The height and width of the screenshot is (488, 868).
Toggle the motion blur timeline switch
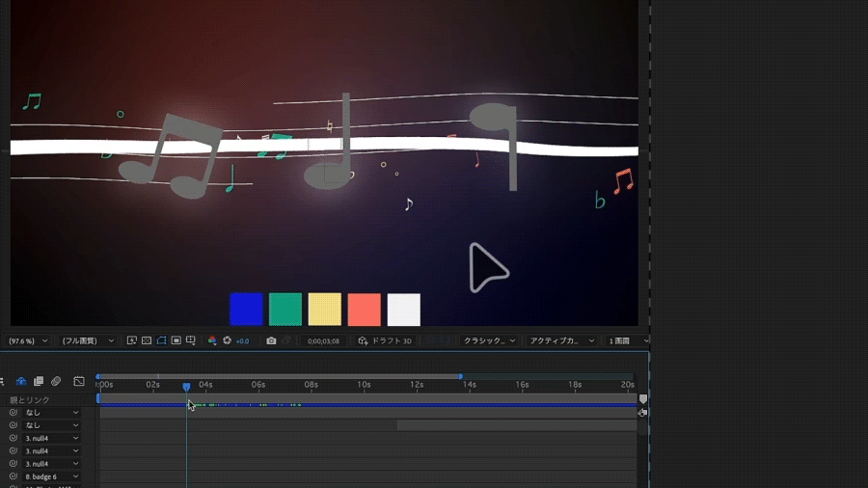pyautogui.click(x=56, y=381)
